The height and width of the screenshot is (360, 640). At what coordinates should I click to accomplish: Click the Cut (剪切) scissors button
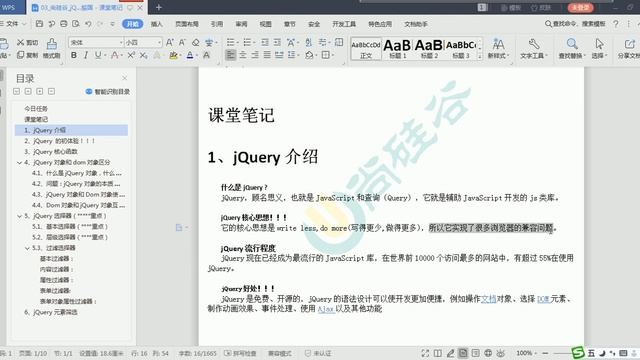pos(27,42)
